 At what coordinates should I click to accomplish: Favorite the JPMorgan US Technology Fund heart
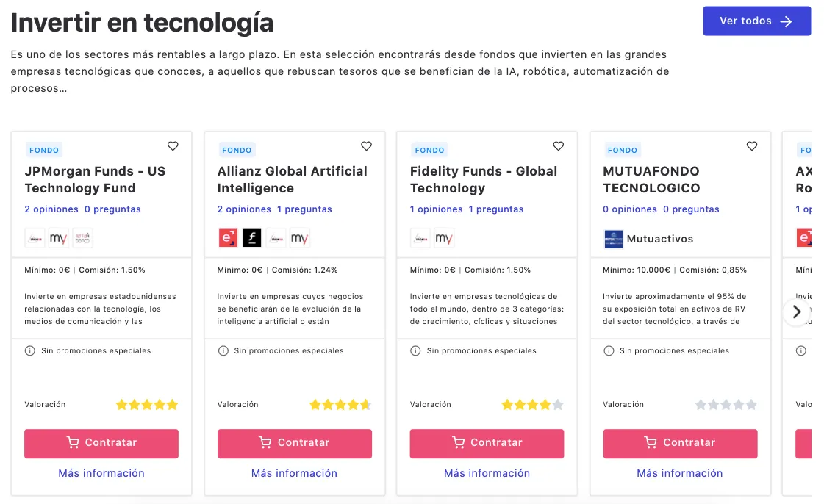(x=173, y=146)
